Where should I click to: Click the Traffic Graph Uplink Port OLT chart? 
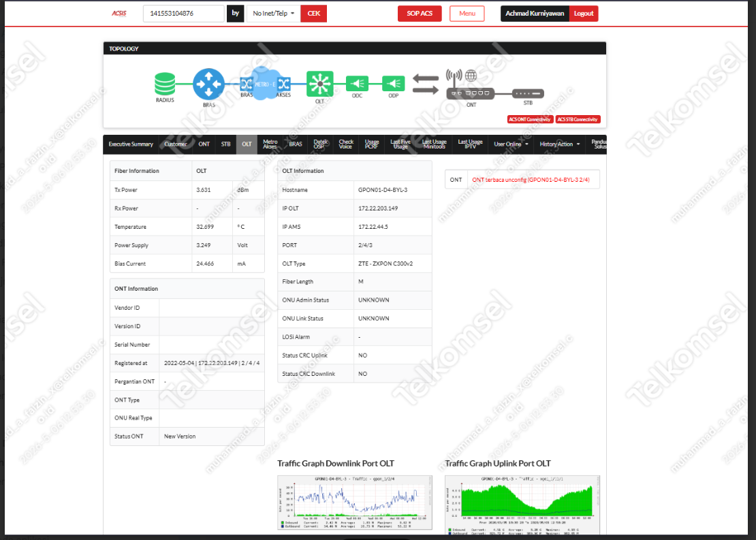tap(522, 505)
